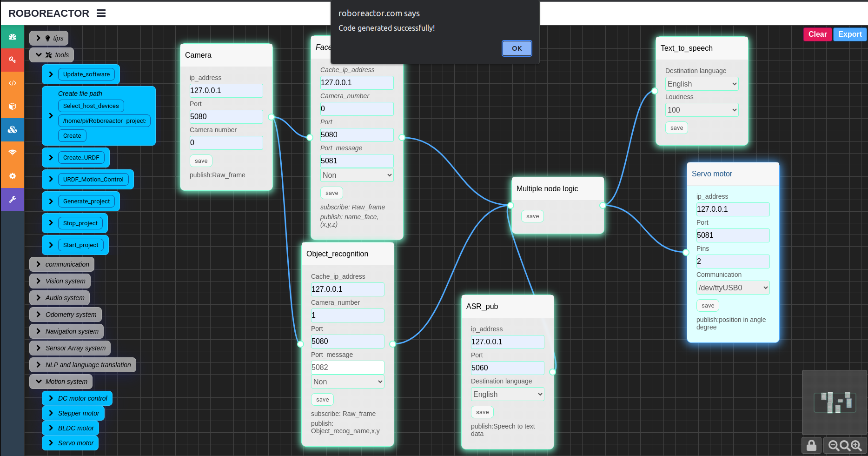Expand the Navigation system category
This screenshot has height=456, width=868.
coord(66,331)
